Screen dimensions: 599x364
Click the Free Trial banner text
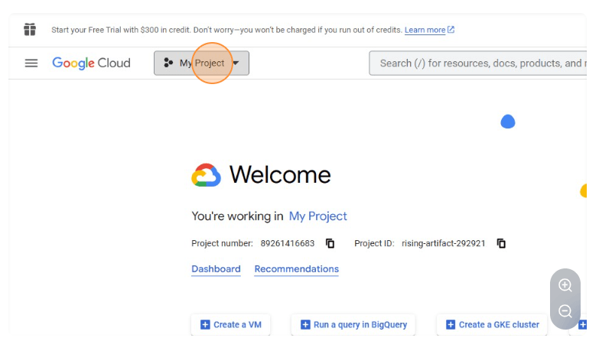[226, 30]
